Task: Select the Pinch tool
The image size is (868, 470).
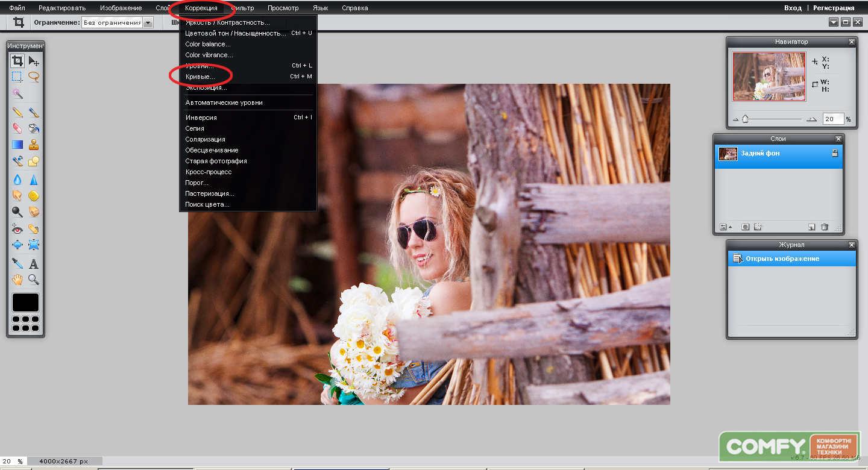Action: [34, 245]
